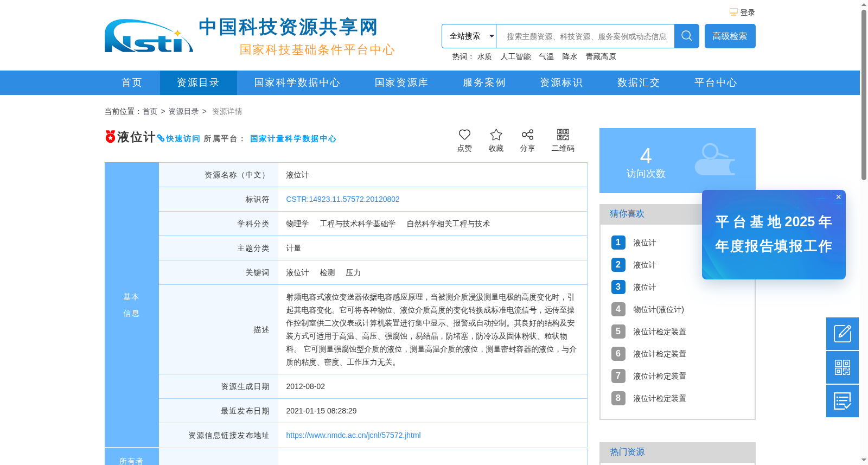Open recommended item 3 液位计

coord(644,287)
